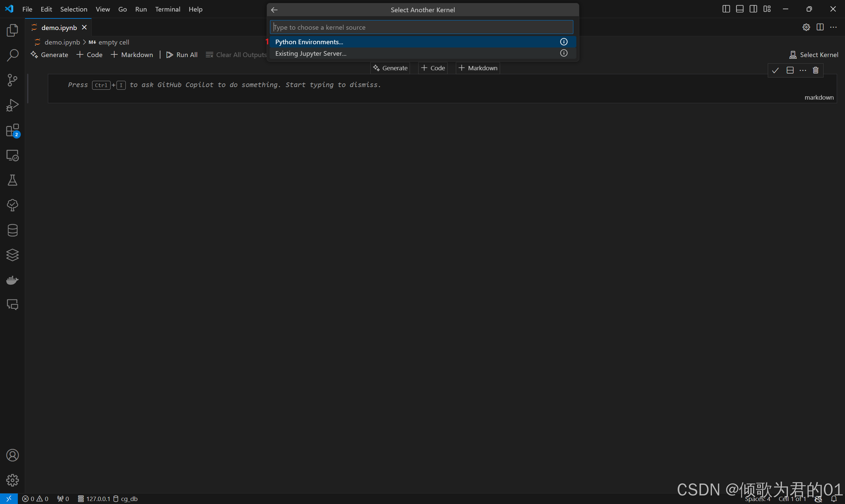
Task: Toggle the secondary sidebar layout button
Action: 753,9
